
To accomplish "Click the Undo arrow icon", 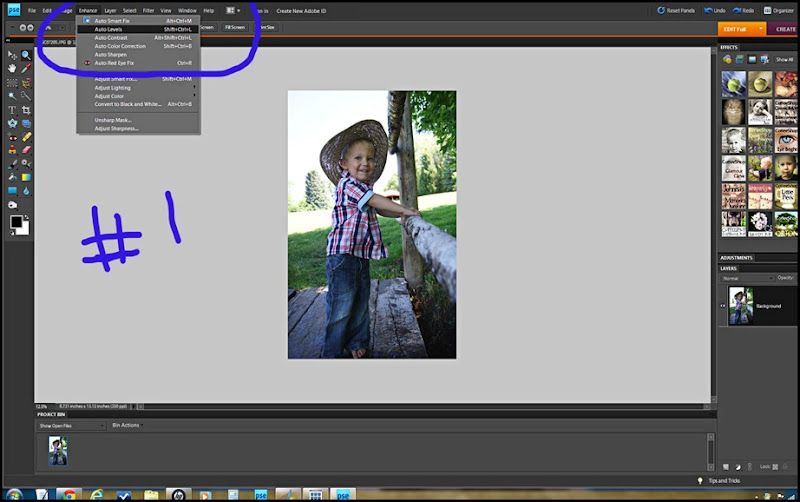I will coord(708,10).
